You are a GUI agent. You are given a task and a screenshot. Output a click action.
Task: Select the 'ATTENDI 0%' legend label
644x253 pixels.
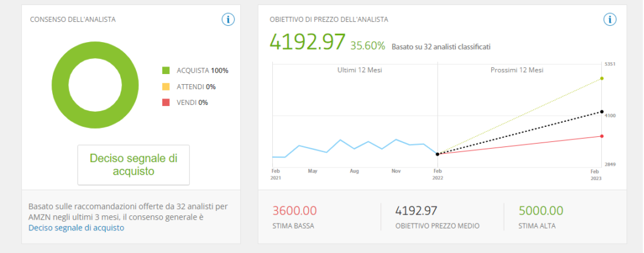click(196, 87)
